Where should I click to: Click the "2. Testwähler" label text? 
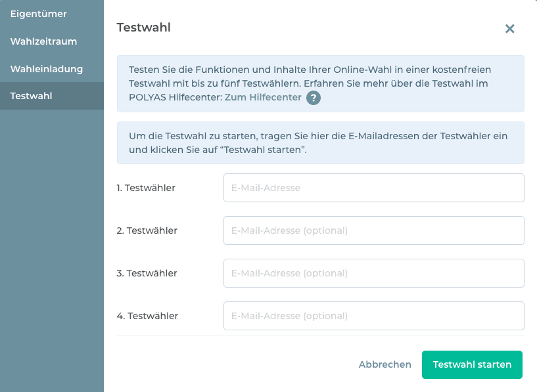coord(147,230)
